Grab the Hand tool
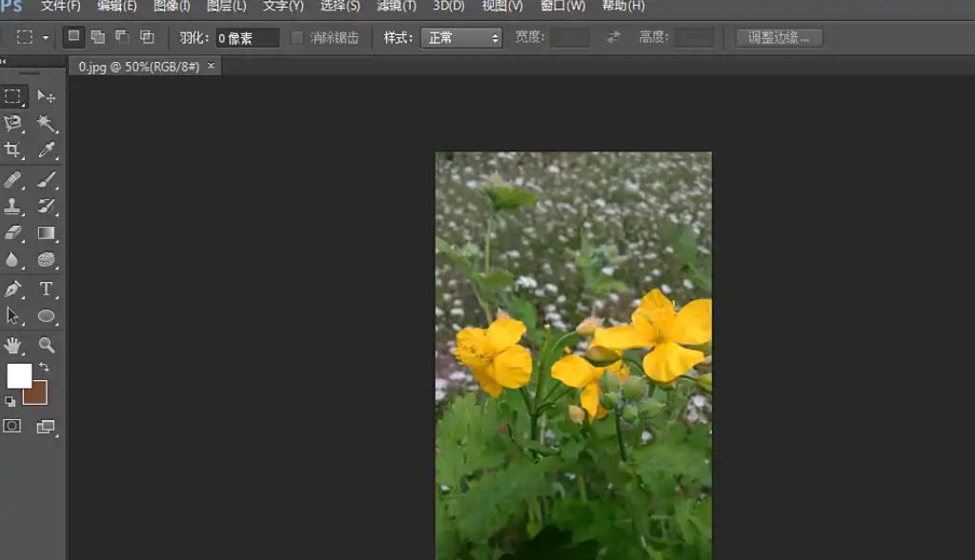The image size is (975, 560). point(13,345)
